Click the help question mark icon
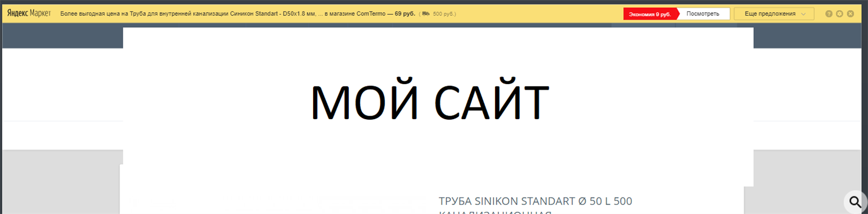This screenshot has height=214, width=868. coord(829,14)
